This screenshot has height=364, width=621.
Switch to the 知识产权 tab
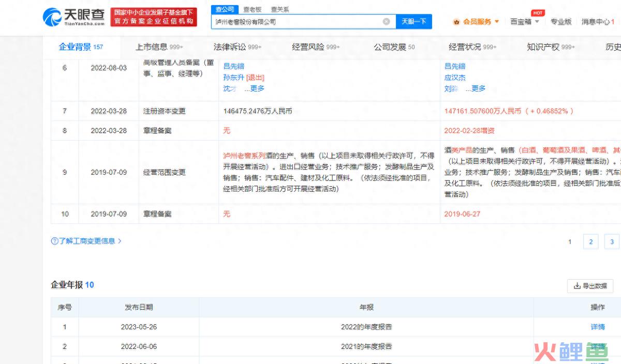551,47
